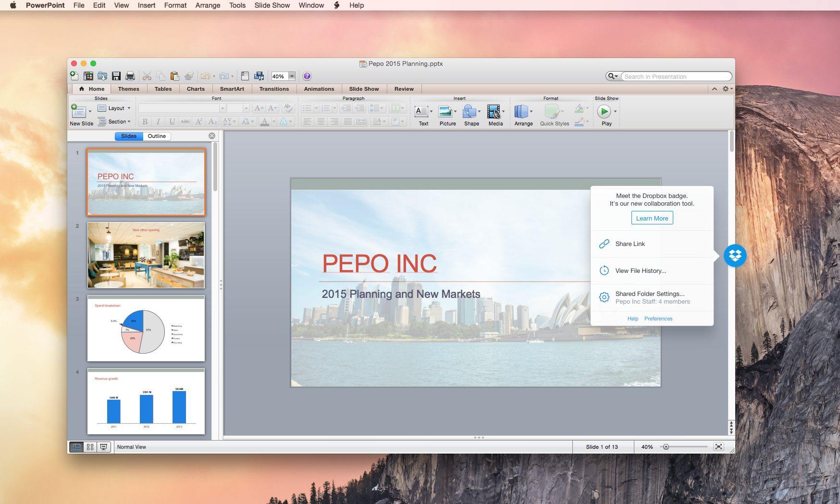Image resolution: width=840 pixels, height=504 pixels.
Task: Click the Print icon in toolbar
Action: (130, 76)
